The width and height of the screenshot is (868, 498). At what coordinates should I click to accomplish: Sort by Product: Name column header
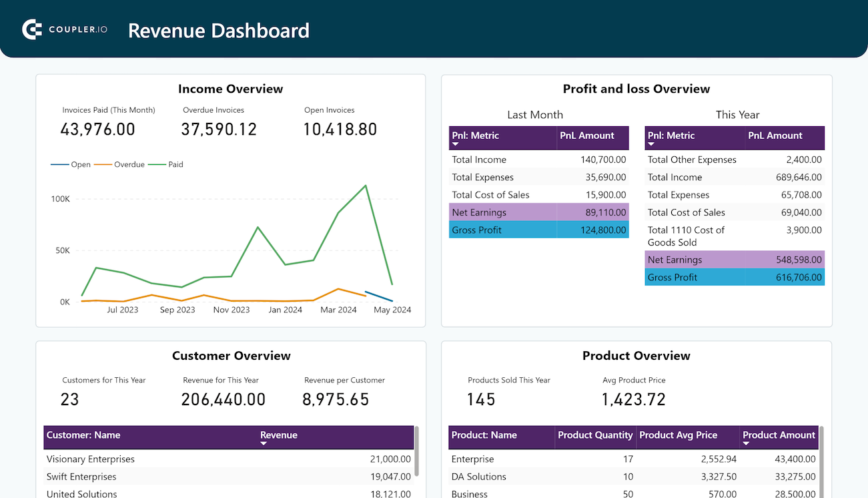(x=484, y=435)
